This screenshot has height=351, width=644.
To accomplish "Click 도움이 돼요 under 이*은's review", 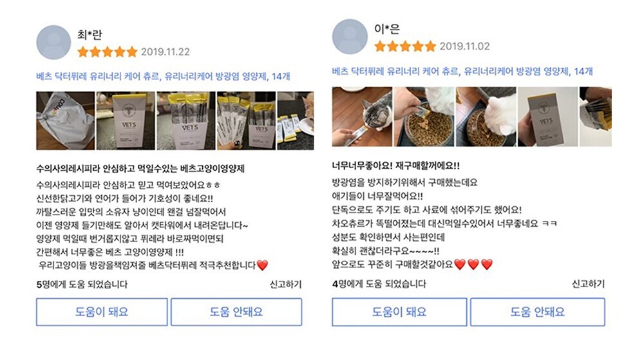I will click(399, 312).
